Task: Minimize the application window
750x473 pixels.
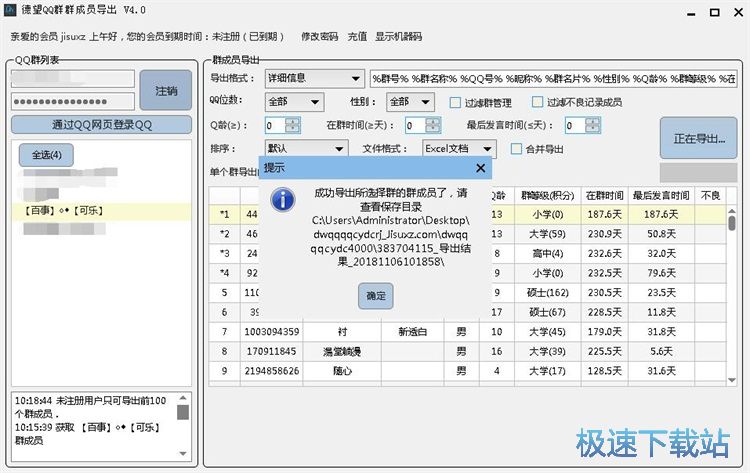Action: pos(691,14)
